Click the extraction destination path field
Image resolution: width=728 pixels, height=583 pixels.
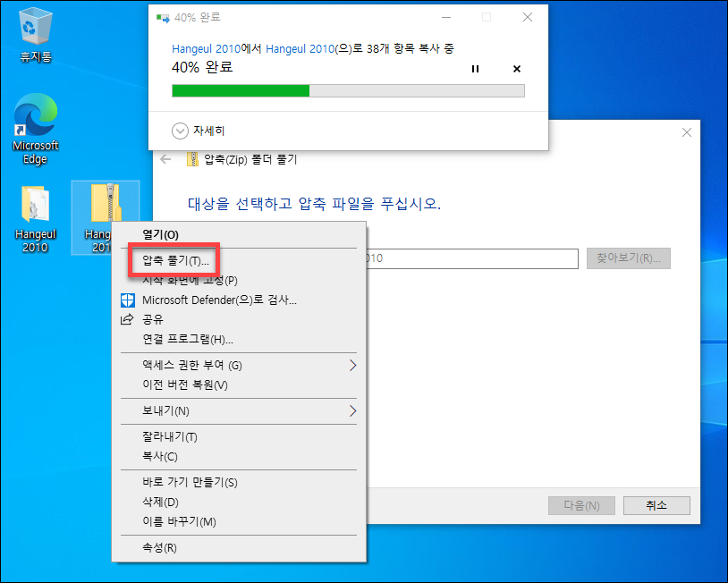coord(472,258)
